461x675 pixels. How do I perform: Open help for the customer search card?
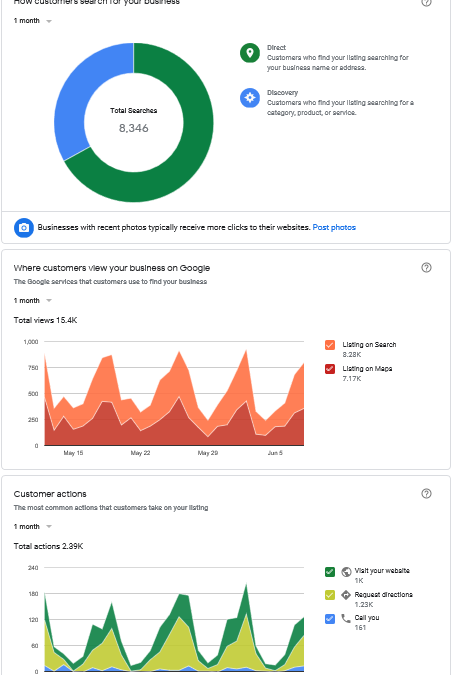[426, 2]
